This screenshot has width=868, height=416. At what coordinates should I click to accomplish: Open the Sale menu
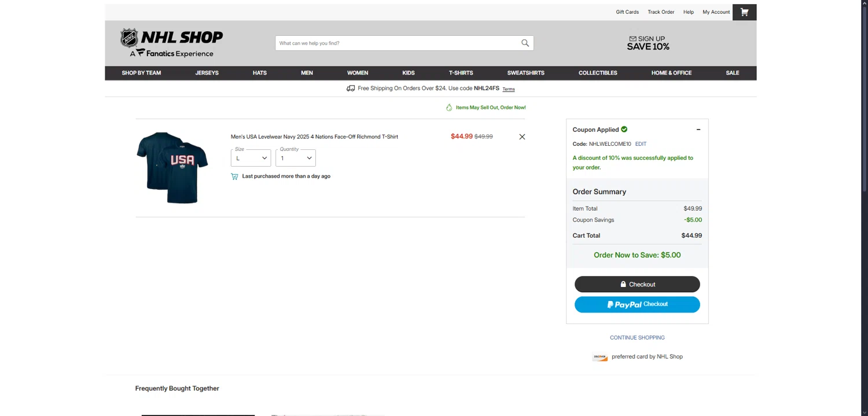coord(733,73)
